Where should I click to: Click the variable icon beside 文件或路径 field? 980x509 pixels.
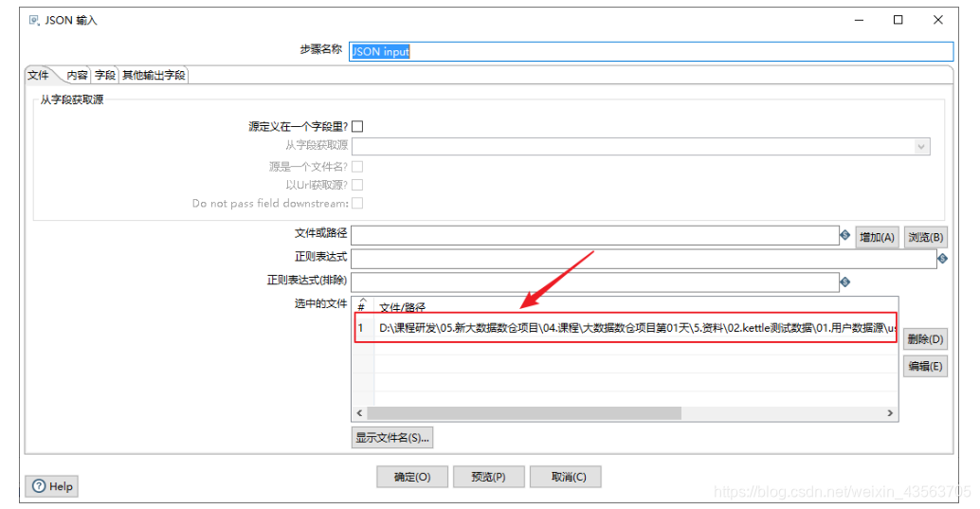point(845,235)
